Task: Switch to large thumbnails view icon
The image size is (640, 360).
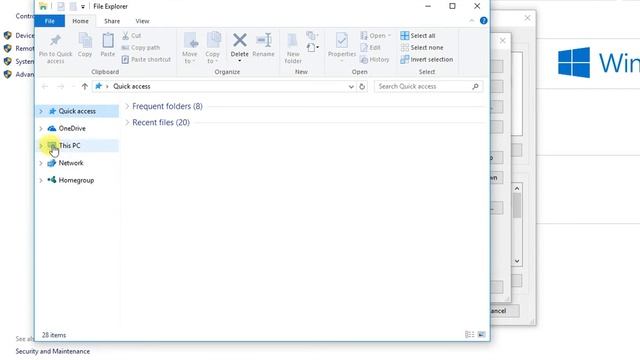Action: (482, 335)
